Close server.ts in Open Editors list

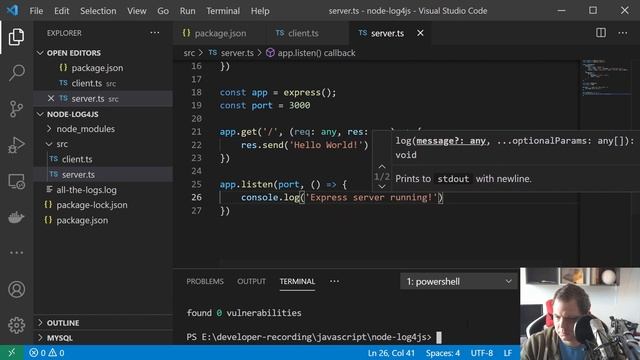point(51,98)
